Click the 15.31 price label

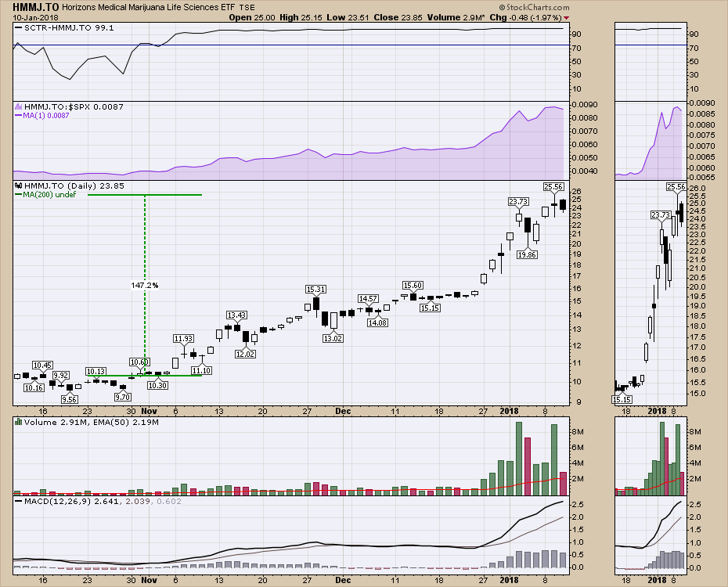coord(315,290)
